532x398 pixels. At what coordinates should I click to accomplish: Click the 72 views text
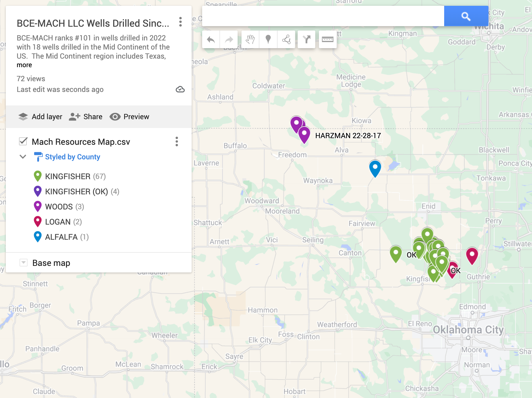point(31,79)
